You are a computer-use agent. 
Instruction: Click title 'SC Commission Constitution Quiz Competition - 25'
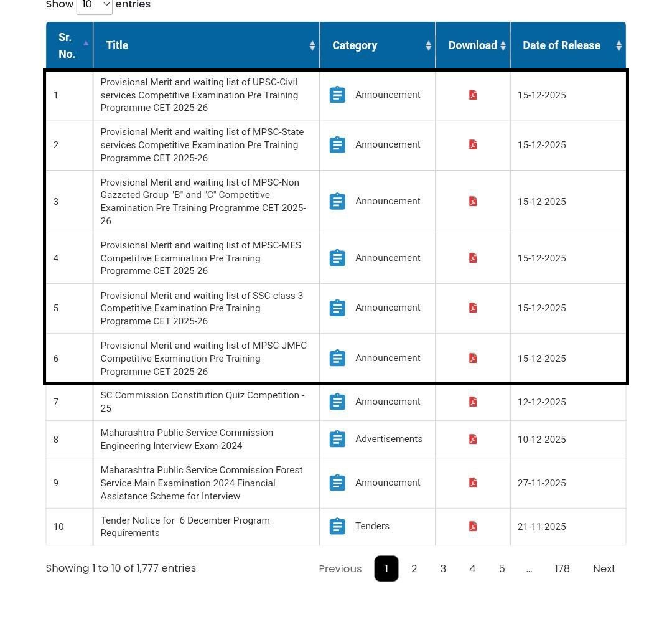coord(203,402)
